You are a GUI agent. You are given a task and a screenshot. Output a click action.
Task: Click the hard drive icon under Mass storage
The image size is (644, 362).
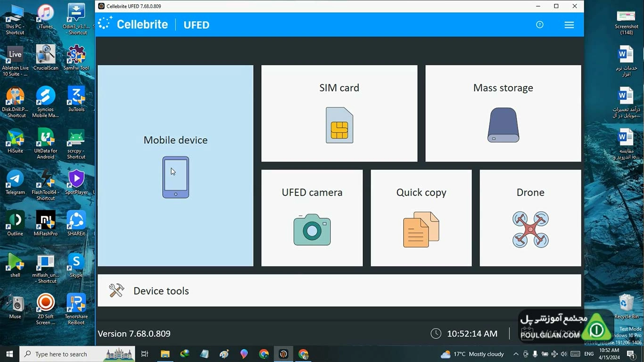503,125
